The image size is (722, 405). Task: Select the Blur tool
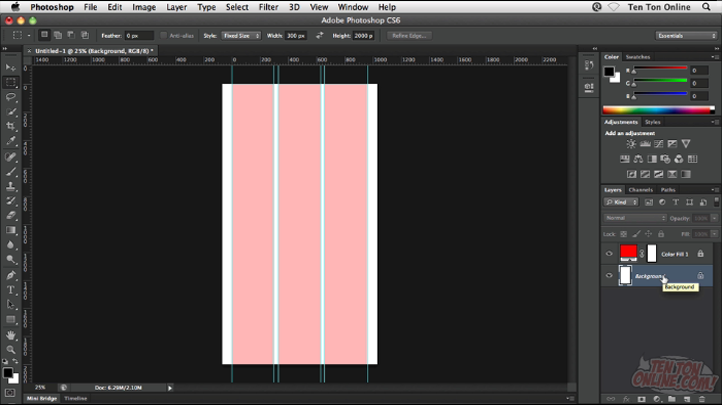click(x=11, y=245)
